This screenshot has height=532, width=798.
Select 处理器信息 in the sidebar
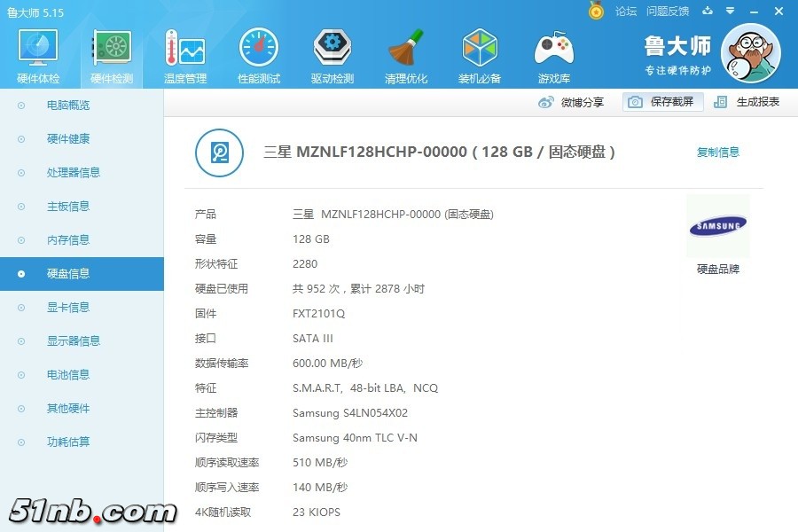(x=73, y=173)
